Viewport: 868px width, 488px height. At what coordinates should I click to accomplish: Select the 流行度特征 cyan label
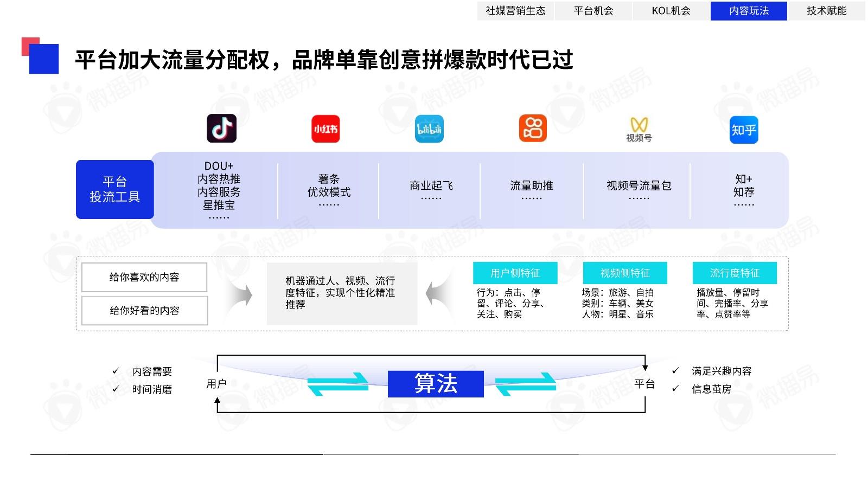pyautogui.click(x=734, y=273)
